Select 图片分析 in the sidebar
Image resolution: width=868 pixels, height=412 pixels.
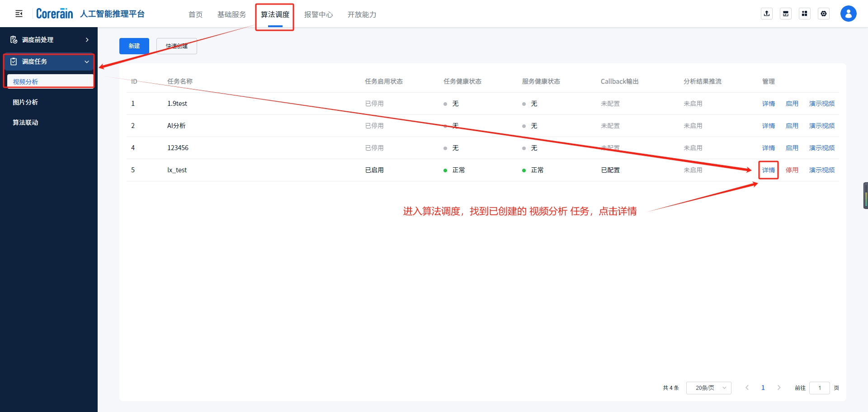tap(25, 102)
